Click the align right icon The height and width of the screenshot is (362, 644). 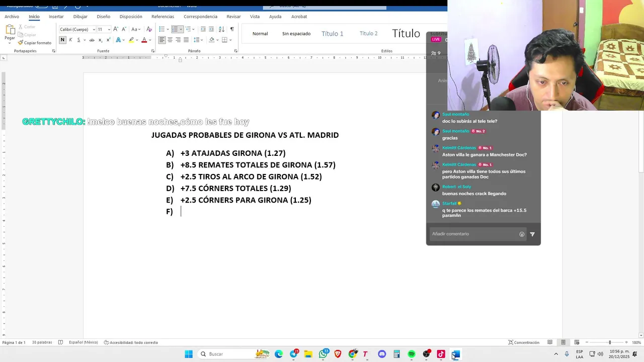[178, 40]
